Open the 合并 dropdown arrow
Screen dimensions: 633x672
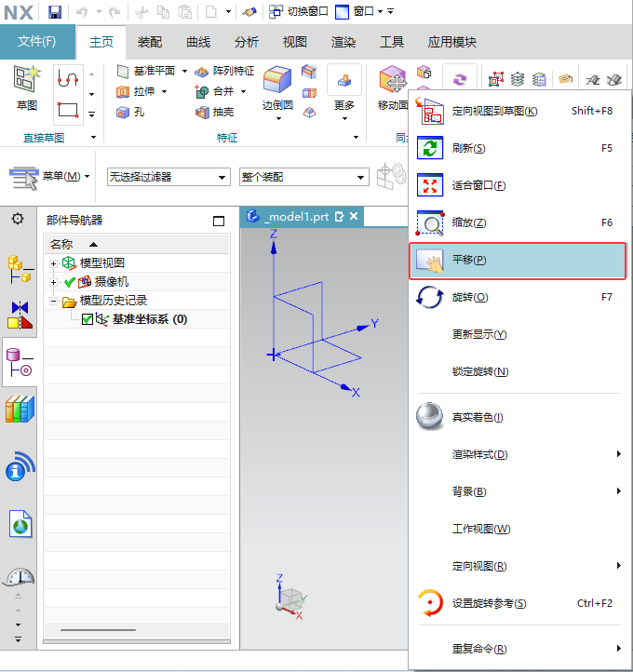pos(244,92)
